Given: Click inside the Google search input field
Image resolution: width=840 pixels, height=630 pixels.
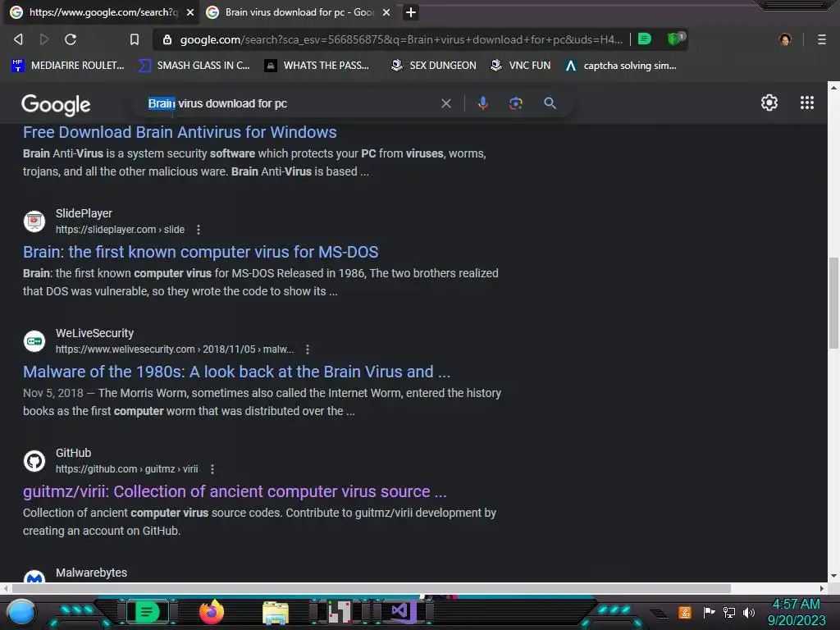Looking at the screenshot, I should pyautogui.click(x=290, y=103).
